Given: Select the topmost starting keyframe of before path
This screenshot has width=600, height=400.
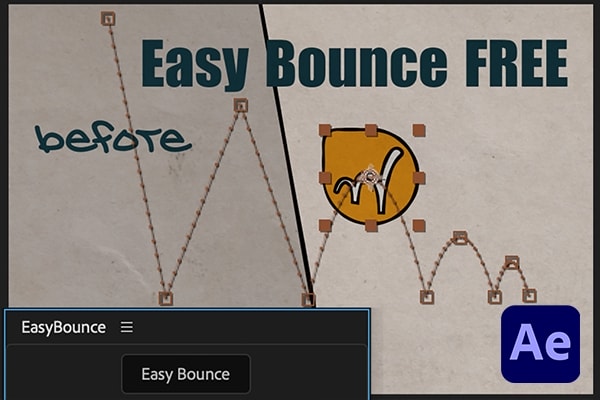Looking at the screenshot, I should (x=108, y=18).
